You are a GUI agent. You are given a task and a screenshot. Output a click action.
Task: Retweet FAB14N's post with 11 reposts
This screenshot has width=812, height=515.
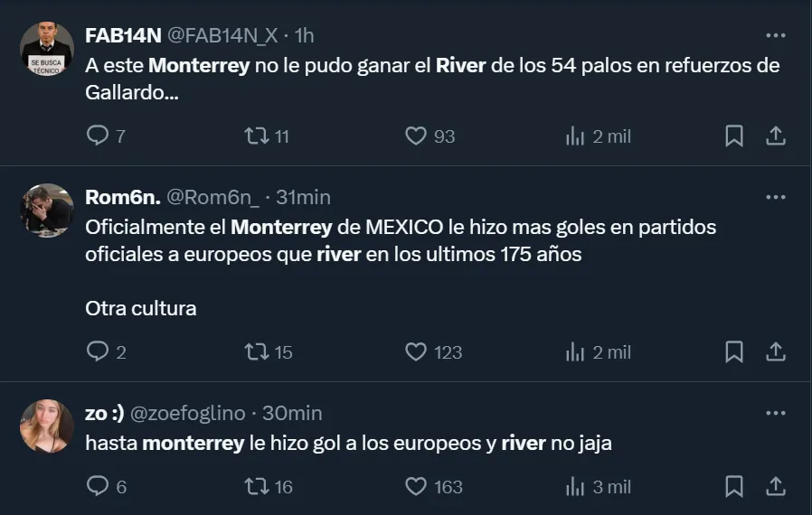pyautogui.click(x=257, y=136)
